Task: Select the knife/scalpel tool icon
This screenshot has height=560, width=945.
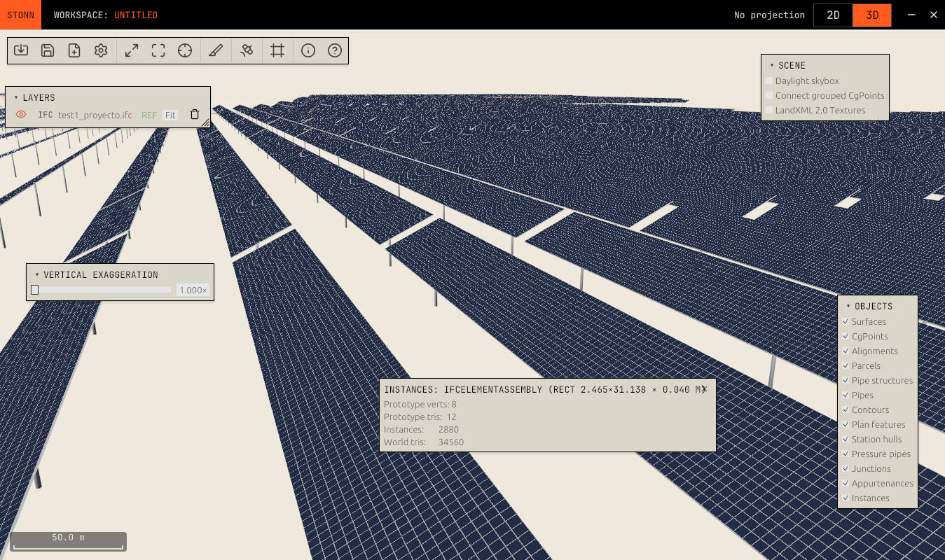Action: tap(216, 50)
